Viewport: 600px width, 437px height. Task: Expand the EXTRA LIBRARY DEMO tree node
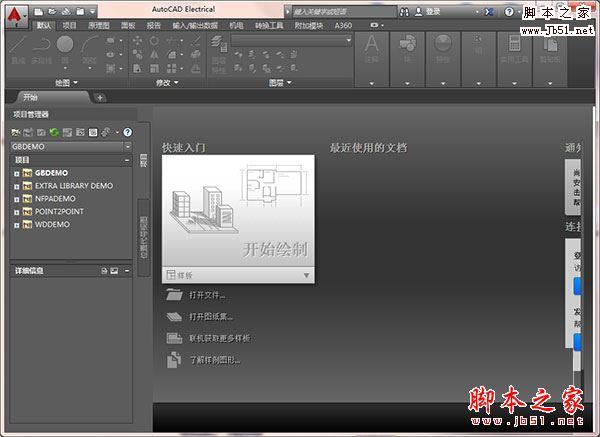click(16, 187)
